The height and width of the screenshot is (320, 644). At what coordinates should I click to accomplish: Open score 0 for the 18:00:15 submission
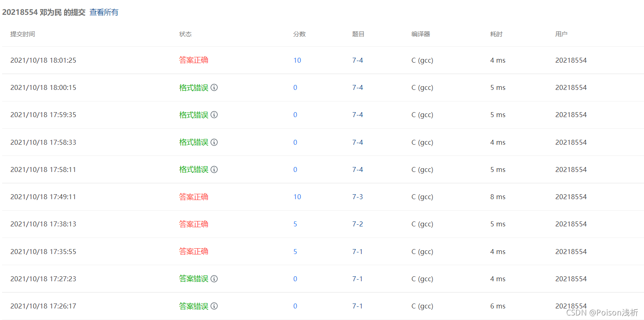click(x=295, y=87)
